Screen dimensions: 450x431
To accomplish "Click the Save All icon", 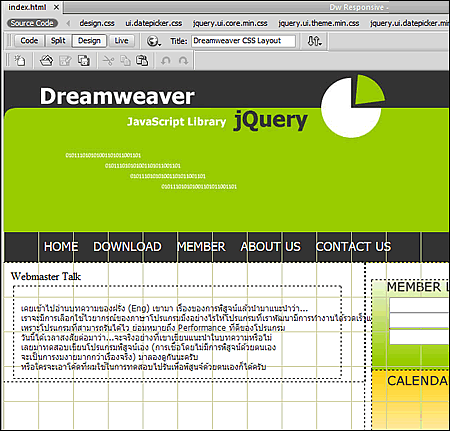I will click(84, 61).
